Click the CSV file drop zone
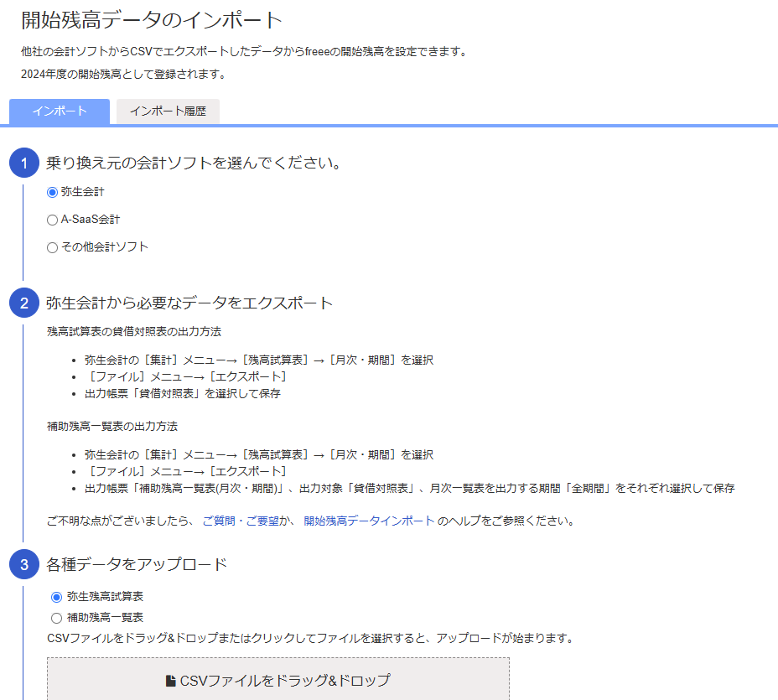 point(278,679)
